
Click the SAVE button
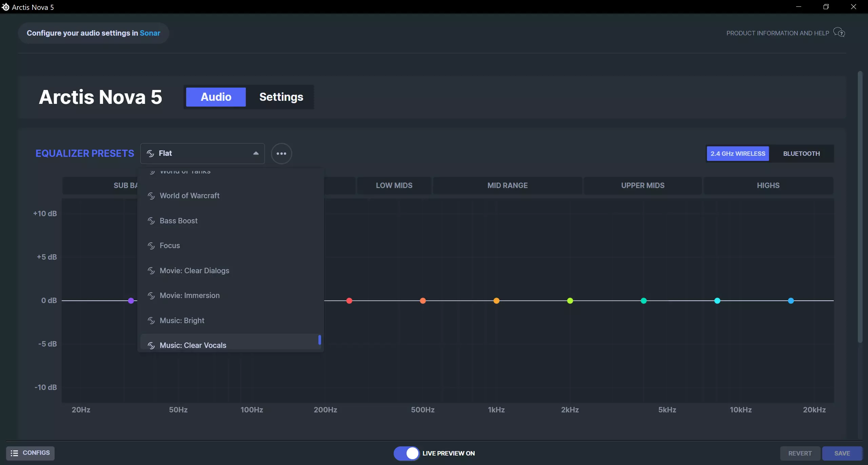point(842,453)
